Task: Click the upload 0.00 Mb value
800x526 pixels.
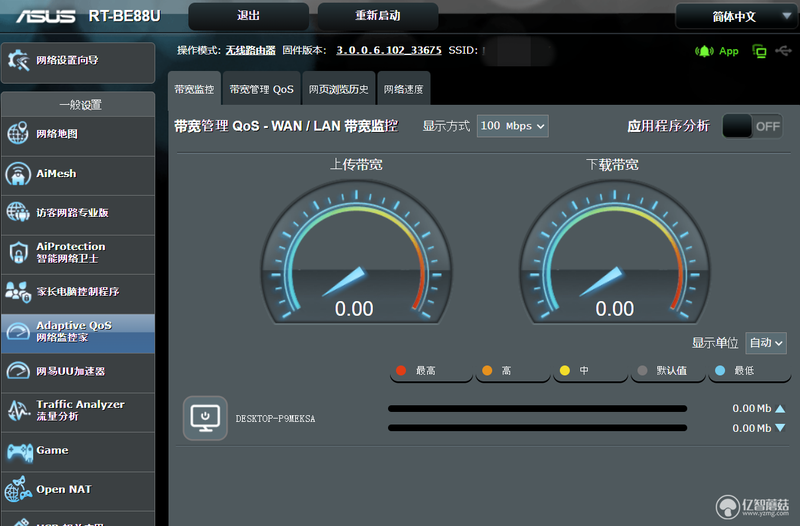Action: point(752,409)
